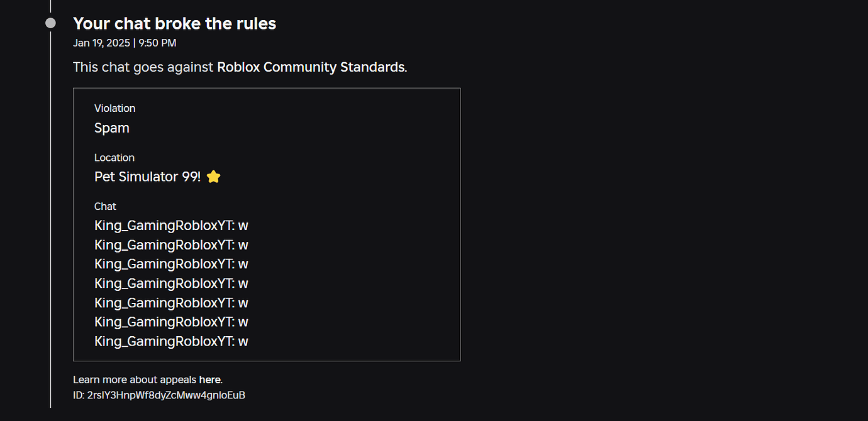This screenshot has height=421, width=868.
Task: Open the appeals "here" link
Action: pos(210,380)
